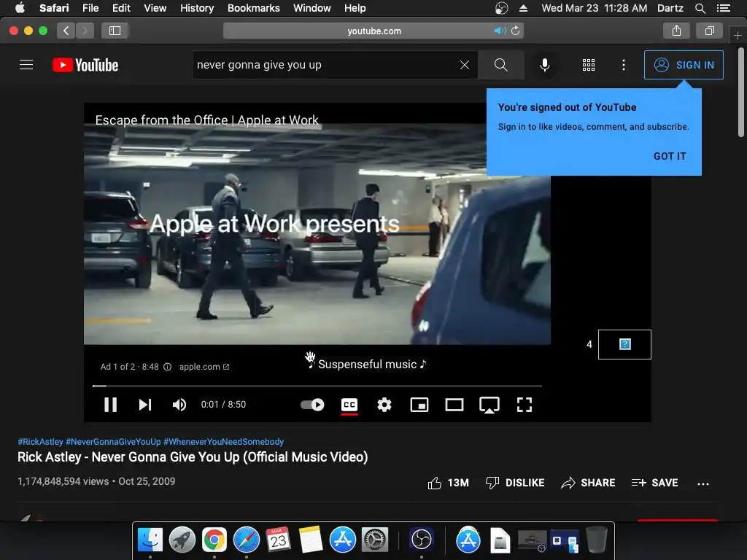Enable the miniplayer mode
This screenshot has width=747, height=560.
coord(419,405)
